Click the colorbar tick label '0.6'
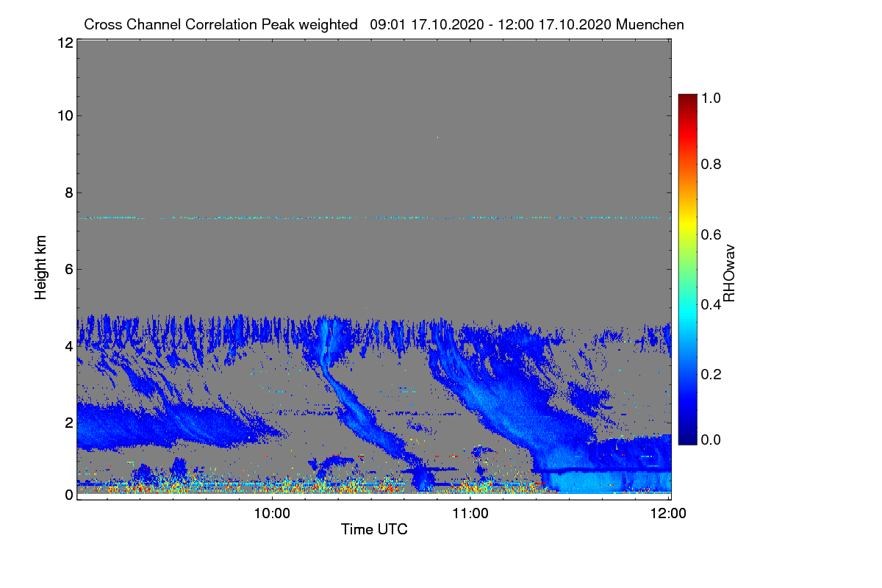This screenshot has width=882, height=588. pos(710,234)
